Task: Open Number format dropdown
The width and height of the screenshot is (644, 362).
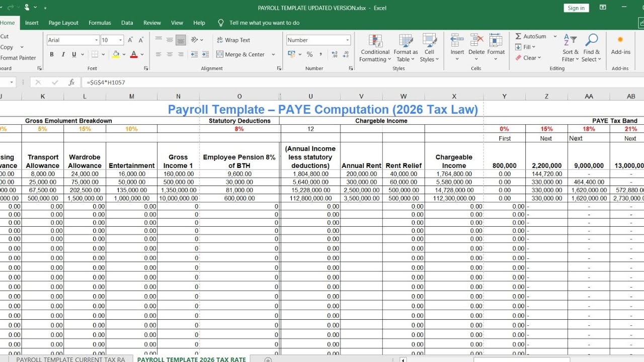Action: 347,40
